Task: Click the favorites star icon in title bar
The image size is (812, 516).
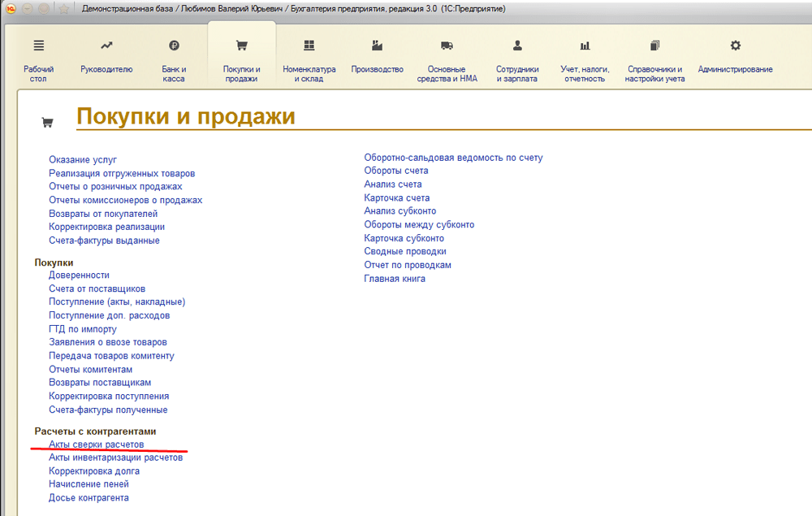Action: tap(63, 9)
